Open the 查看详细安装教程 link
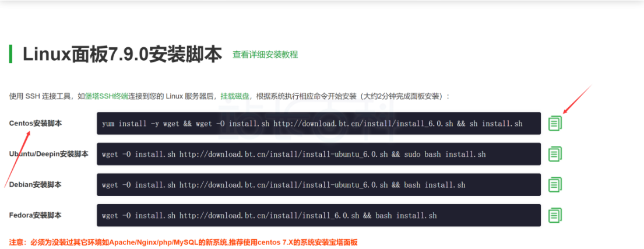This screenshot has width=644, height=249. point(265,54)
